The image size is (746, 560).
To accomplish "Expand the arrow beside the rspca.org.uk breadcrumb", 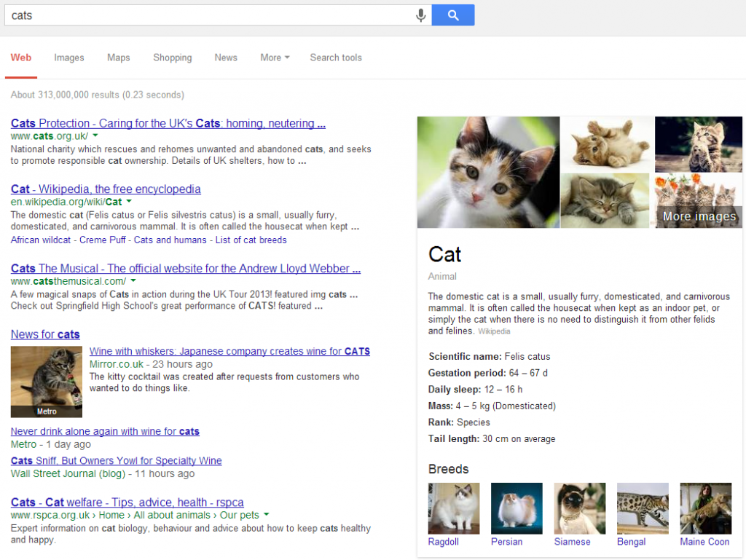I will coord(267,514).
